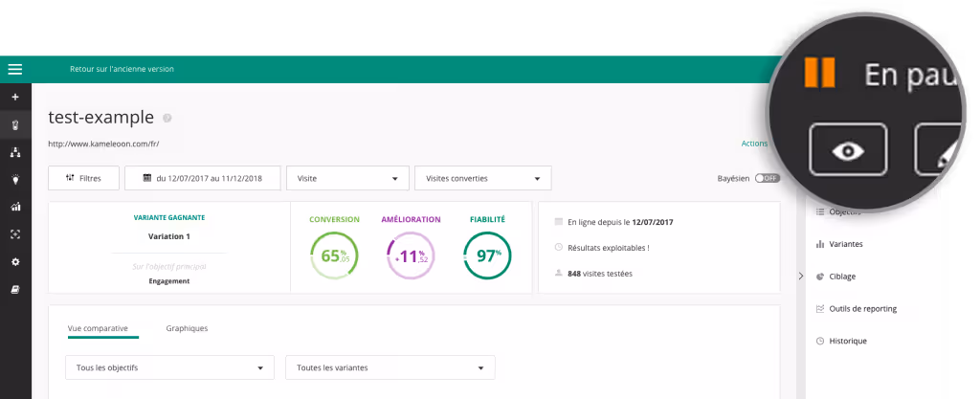Viewport: 980px width, 399px height.
Task: Open the date range picker du 12/07/2017
Action: pyautogui.click(x=203, y=178)
